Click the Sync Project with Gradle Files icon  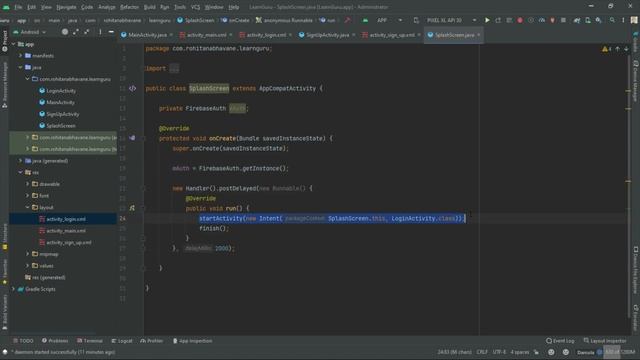[x=577, y=20]
